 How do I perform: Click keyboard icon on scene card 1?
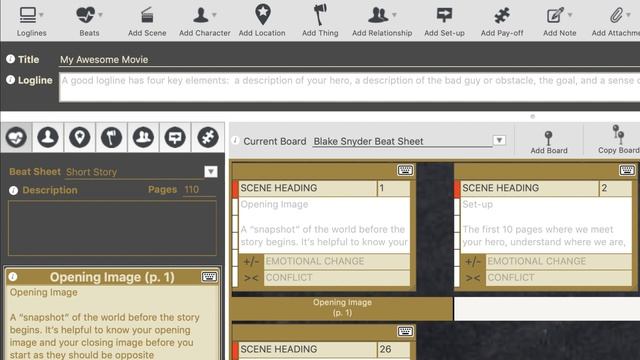pyautogui.click(x=405, y=170)
